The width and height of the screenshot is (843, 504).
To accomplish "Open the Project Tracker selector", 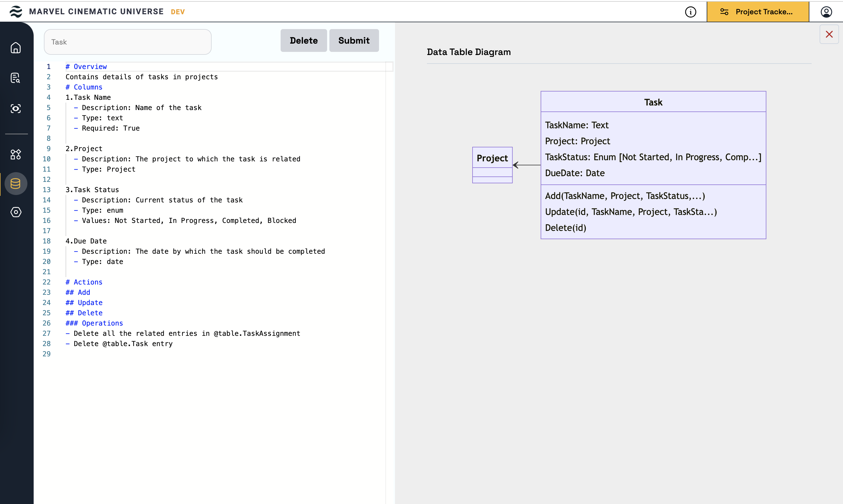I will pyautogui.click(x=757, y=12).
